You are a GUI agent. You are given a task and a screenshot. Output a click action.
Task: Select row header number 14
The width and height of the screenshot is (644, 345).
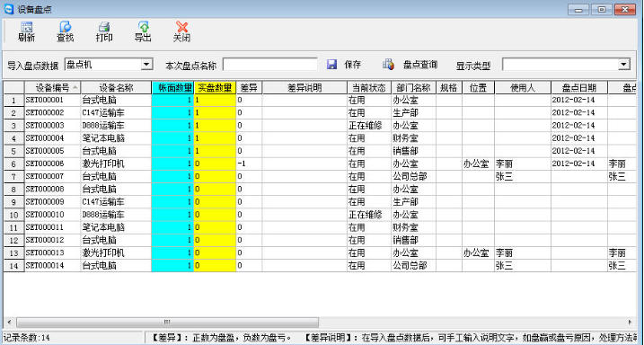(x=14, y=266)
